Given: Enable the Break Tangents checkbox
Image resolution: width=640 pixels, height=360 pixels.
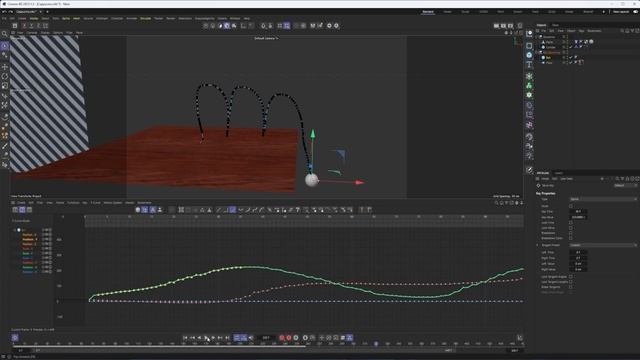Looking at the screenshot, I should [x=571, y=287].
